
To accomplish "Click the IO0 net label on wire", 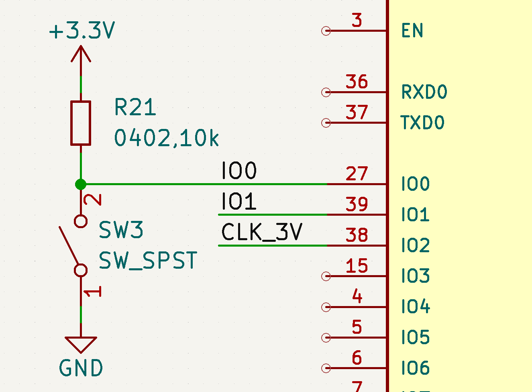I will click(x=239, y=171).
